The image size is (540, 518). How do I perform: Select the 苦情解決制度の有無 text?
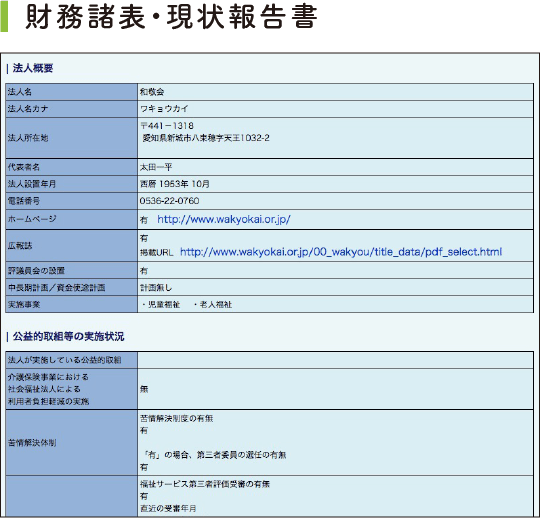click(x=176, y=418)
